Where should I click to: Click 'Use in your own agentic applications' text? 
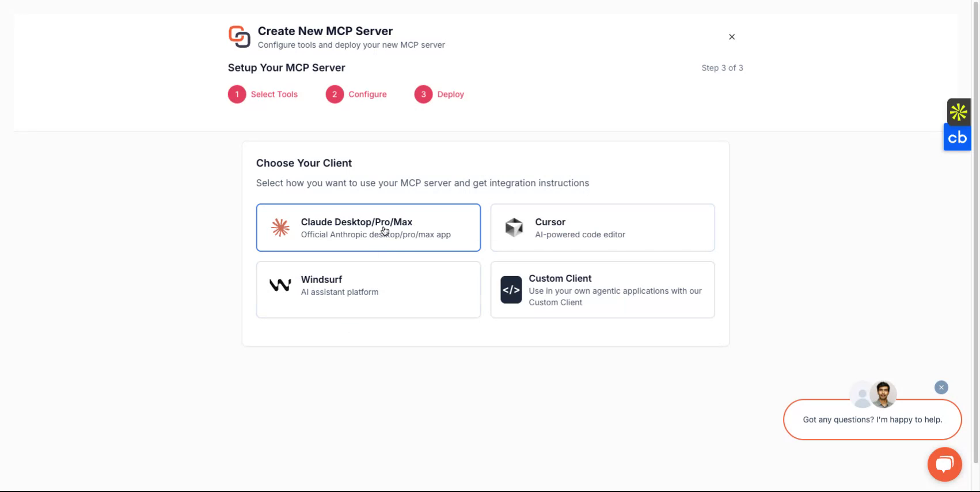pyautogui.click(x=615, y=297)
